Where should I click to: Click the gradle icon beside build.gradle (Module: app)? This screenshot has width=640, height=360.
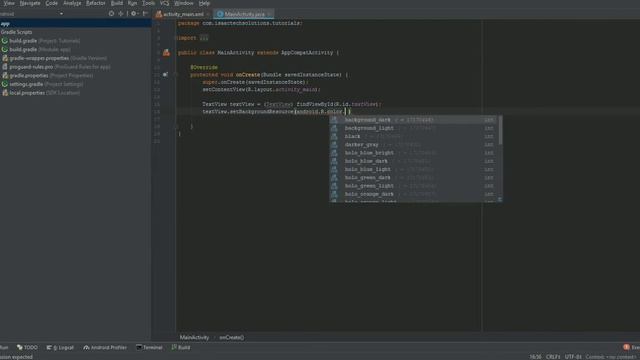pos(5,49)
